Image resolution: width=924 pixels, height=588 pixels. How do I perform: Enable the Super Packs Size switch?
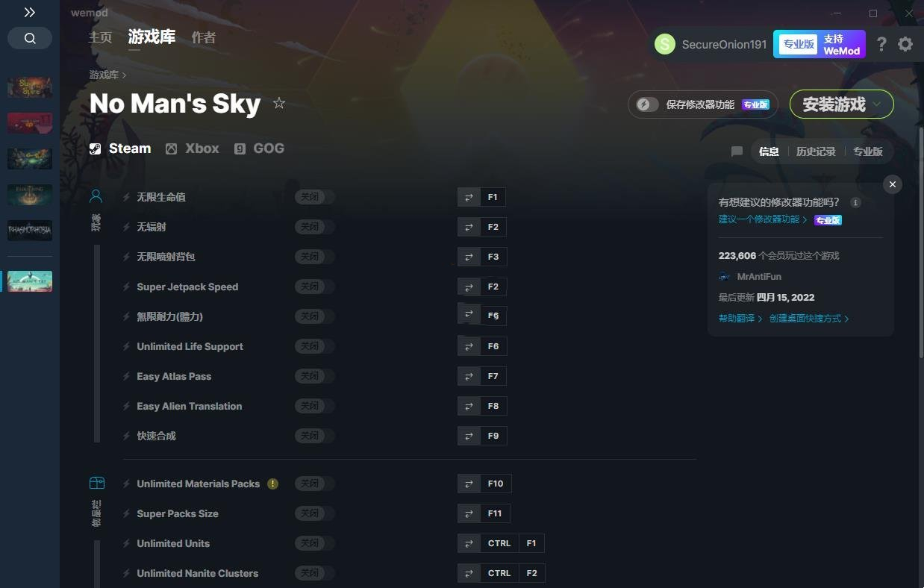(x=315, y=513)
